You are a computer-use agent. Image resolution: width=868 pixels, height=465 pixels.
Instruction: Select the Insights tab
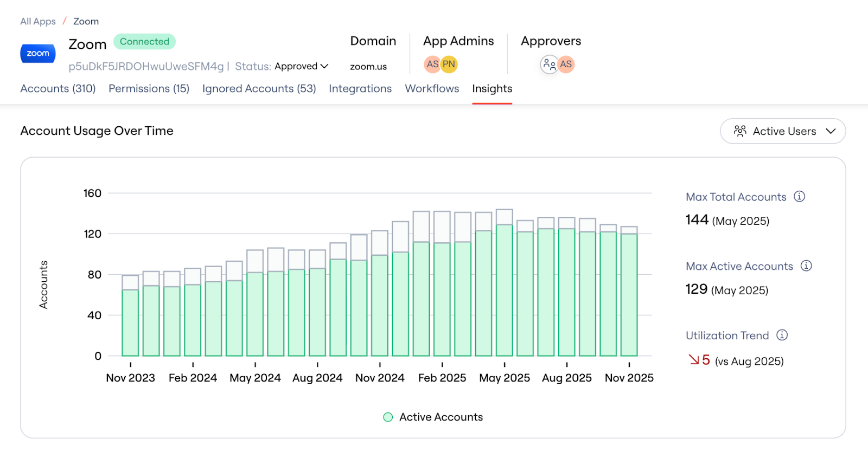(492, 88)
